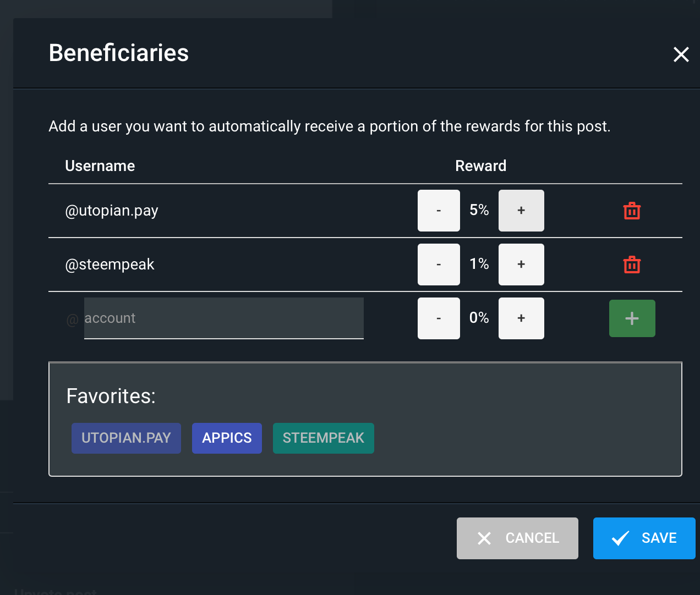Screen dimensions: 700x595
Task: Increase reward percentage for @steempeak
Action: 521,265
